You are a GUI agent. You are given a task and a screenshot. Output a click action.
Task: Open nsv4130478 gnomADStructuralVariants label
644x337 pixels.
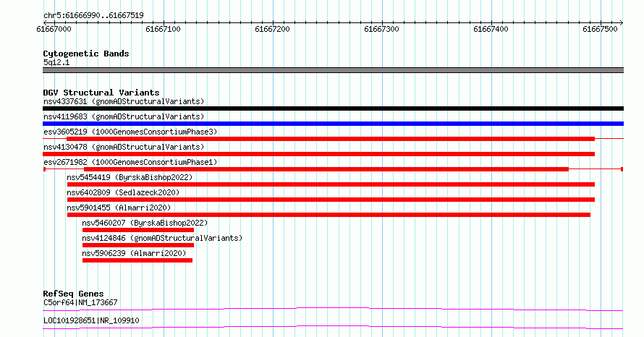[x=124, y=147]
